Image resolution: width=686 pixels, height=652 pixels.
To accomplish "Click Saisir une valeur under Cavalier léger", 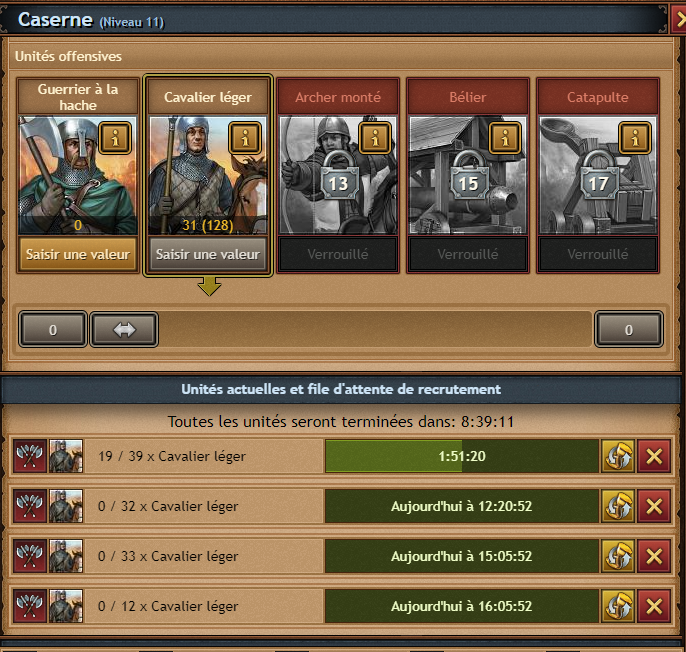I will (208, 254).
